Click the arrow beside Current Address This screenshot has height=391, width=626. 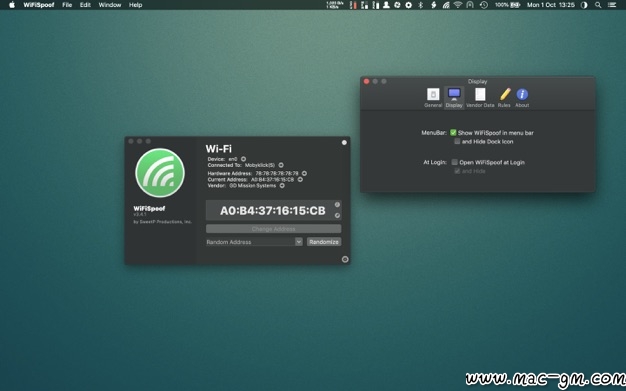pos(300,180)
